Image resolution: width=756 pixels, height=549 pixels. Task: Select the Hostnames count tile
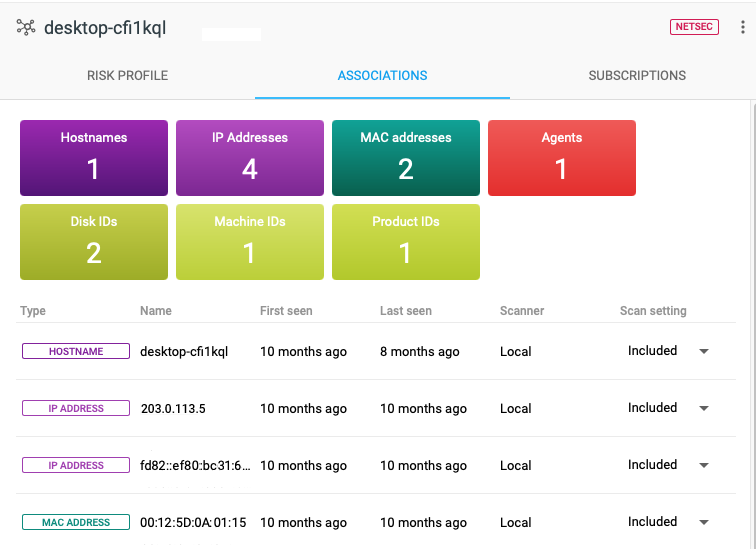tap(94, 158)
